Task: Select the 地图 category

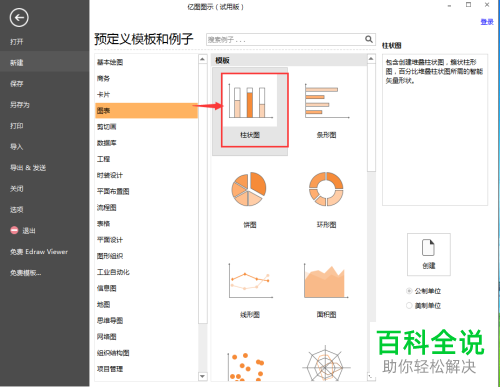Action: click(103, 304)
